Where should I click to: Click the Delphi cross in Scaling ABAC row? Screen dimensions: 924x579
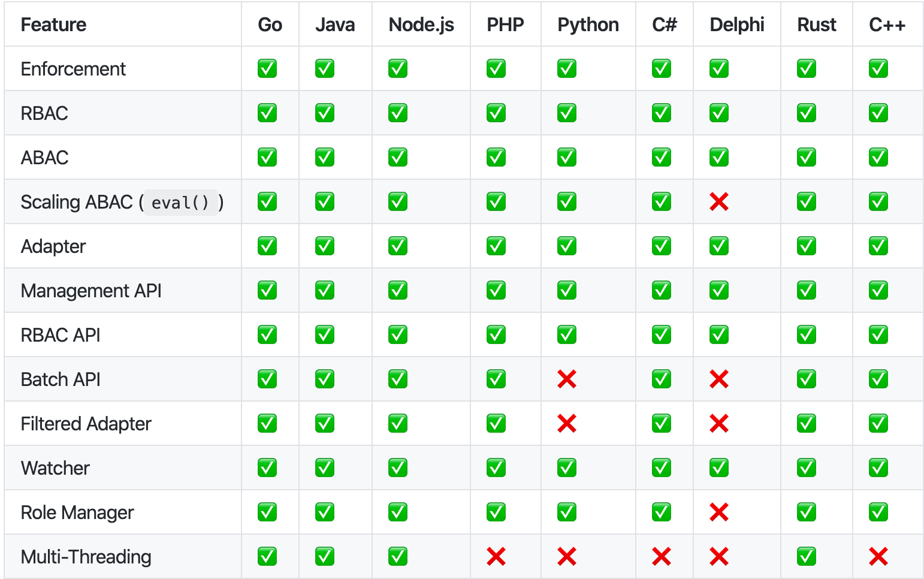coord(718,202)
